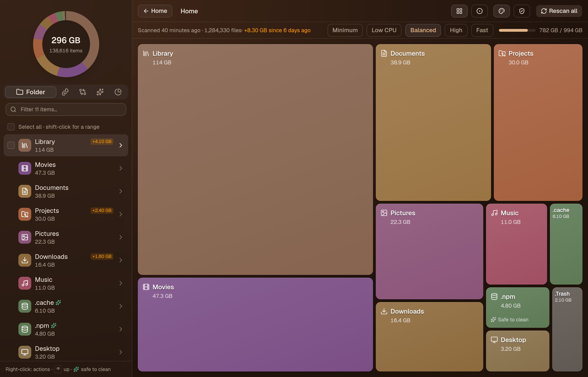The height and width of the screenshot is (377, 588).
Task: Open the sparkle clean-up icon tab
Action: (100, 92)
